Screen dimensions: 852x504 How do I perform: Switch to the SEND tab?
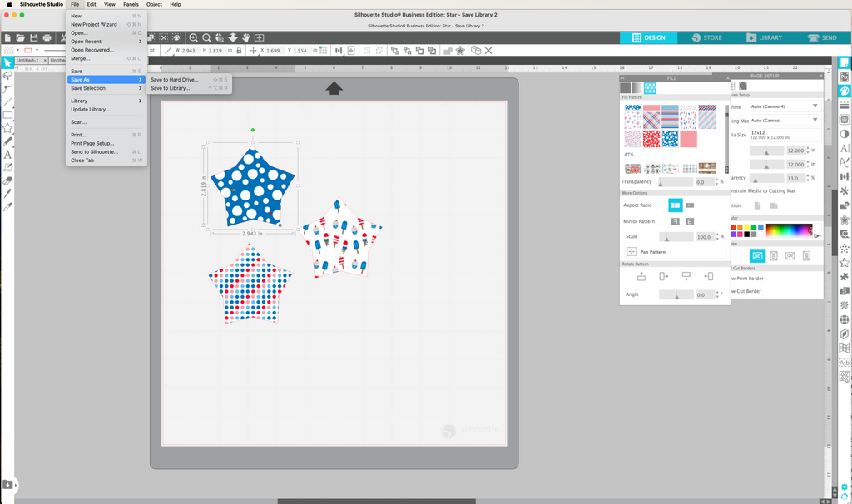pos(820,37)
